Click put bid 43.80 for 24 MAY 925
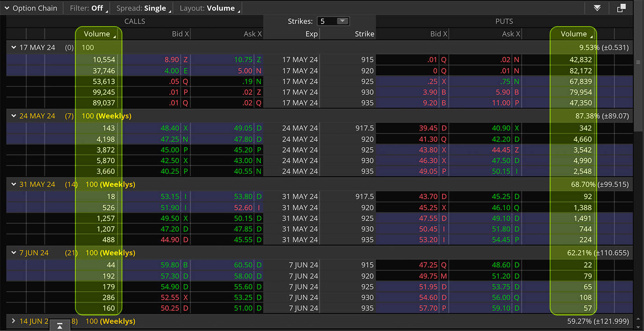 tap(429, 150)
